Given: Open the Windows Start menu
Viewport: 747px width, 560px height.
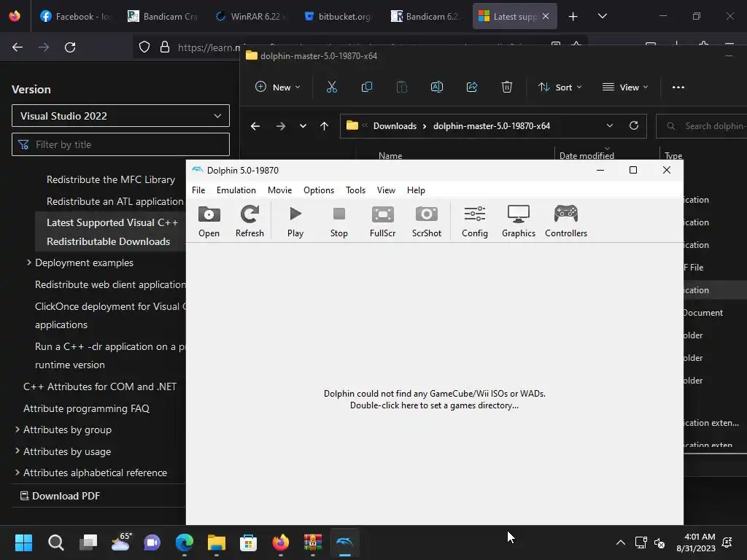Looking at the screenshot, I should click(23, 542).
